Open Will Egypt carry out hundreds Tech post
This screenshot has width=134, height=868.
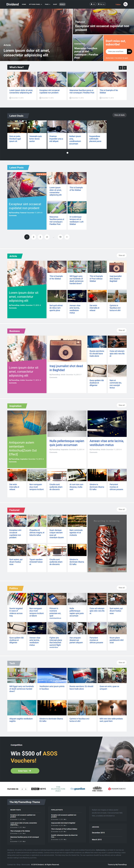click(x=22, y=689)
